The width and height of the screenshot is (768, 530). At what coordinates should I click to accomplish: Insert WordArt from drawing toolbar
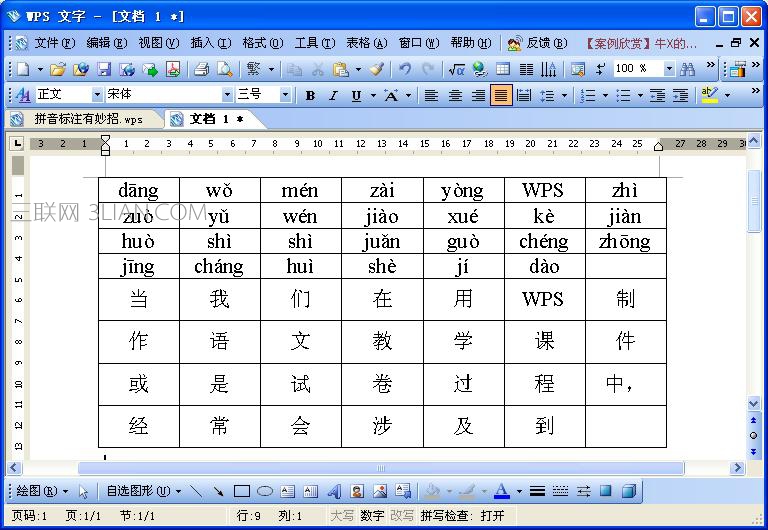click(x=334, y=491)
